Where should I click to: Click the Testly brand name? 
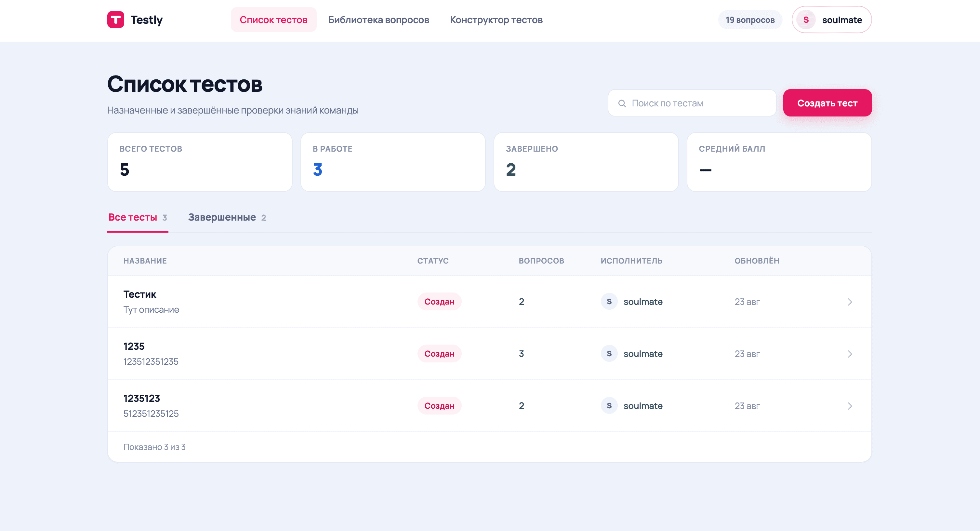click(x=146, y=20)
